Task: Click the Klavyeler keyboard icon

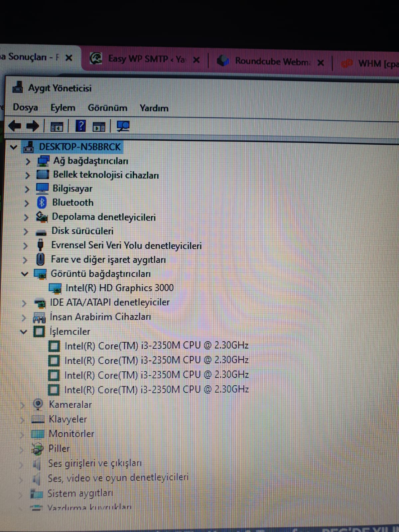Action: (38, 419)
